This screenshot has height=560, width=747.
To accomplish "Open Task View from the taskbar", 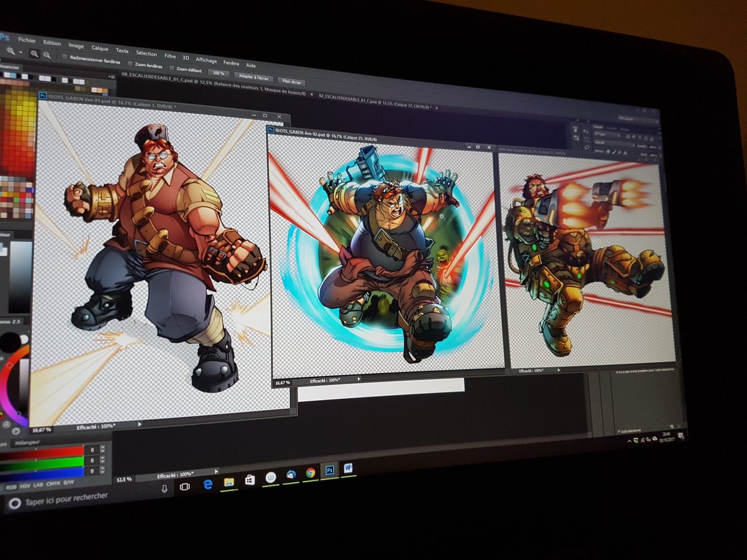I will click(x=184, y=487).
